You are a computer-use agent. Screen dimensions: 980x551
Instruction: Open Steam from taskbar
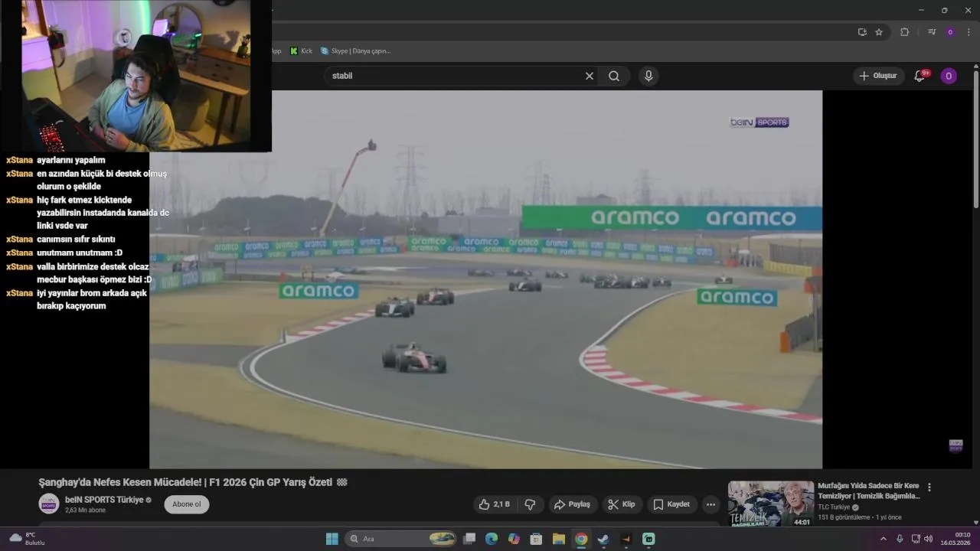[x=603, y=539]
